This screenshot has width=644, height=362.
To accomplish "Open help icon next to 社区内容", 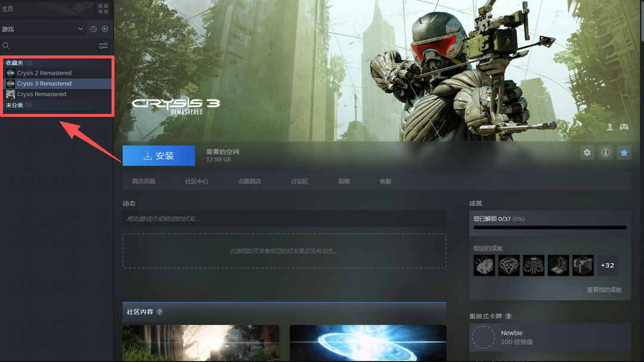I will 160,312.
